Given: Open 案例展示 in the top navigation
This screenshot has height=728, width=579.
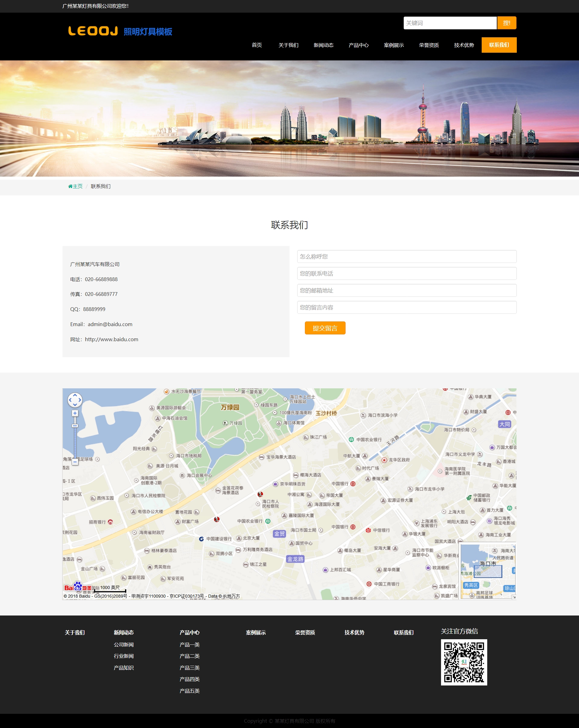Looking at the screenshot, I should tap(393, 45).
